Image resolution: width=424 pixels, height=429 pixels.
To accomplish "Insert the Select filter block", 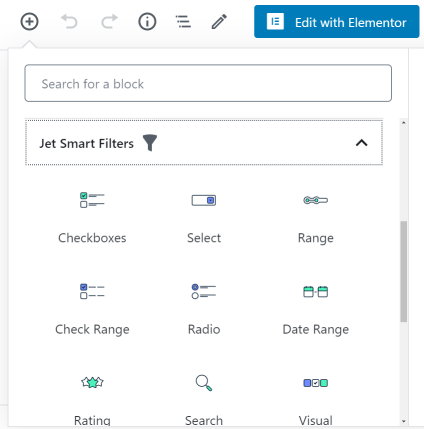I will click(x=204, y=217).
